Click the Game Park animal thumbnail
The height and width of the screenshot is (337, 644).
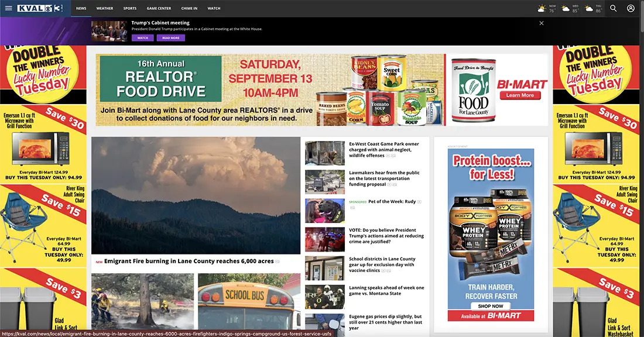coord(325,153)
